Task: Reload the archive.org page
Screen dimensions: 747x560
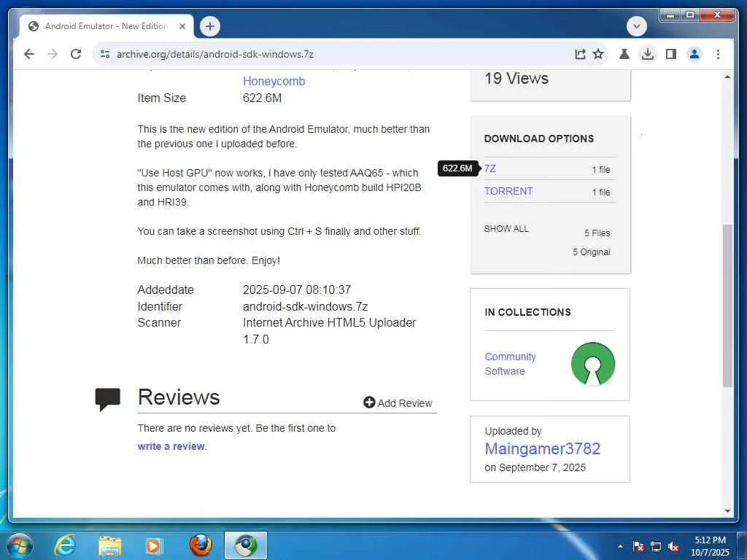Action: 76,54
